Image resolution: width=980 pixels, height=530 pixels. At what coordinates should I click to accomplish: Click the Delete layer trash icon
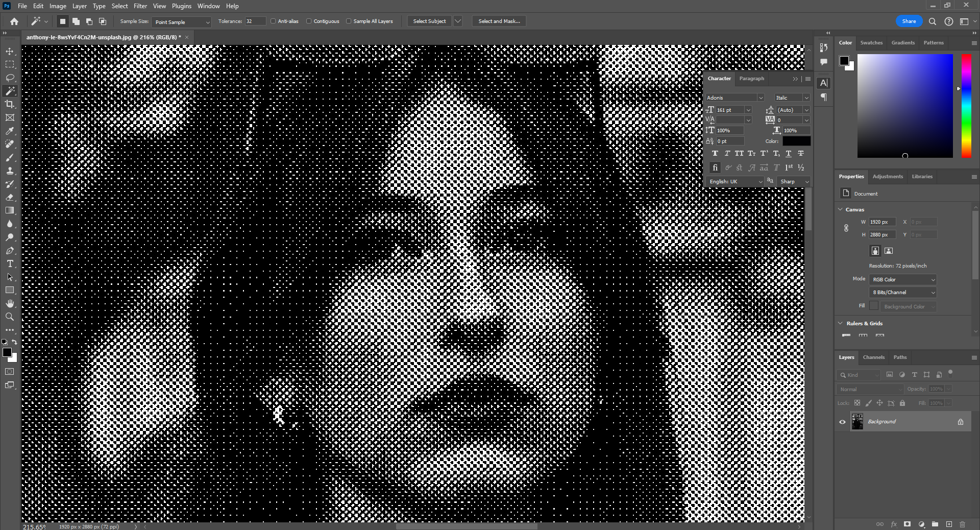point(962,524)
